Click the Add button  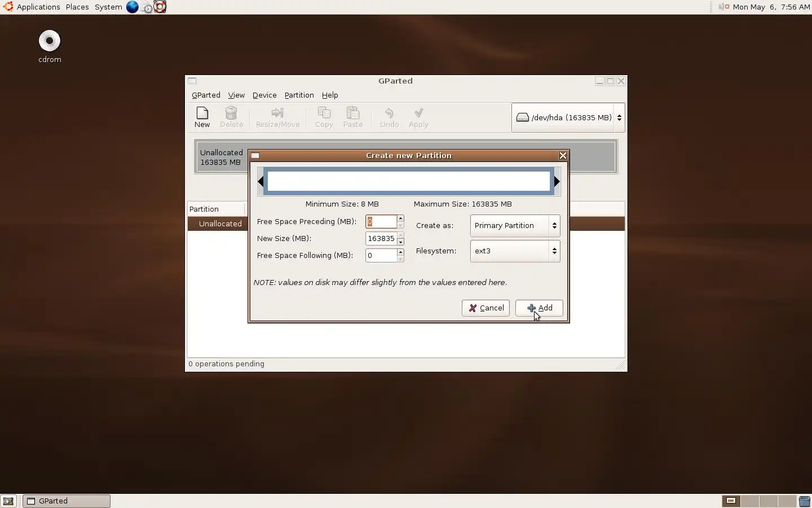pos(539,308)
